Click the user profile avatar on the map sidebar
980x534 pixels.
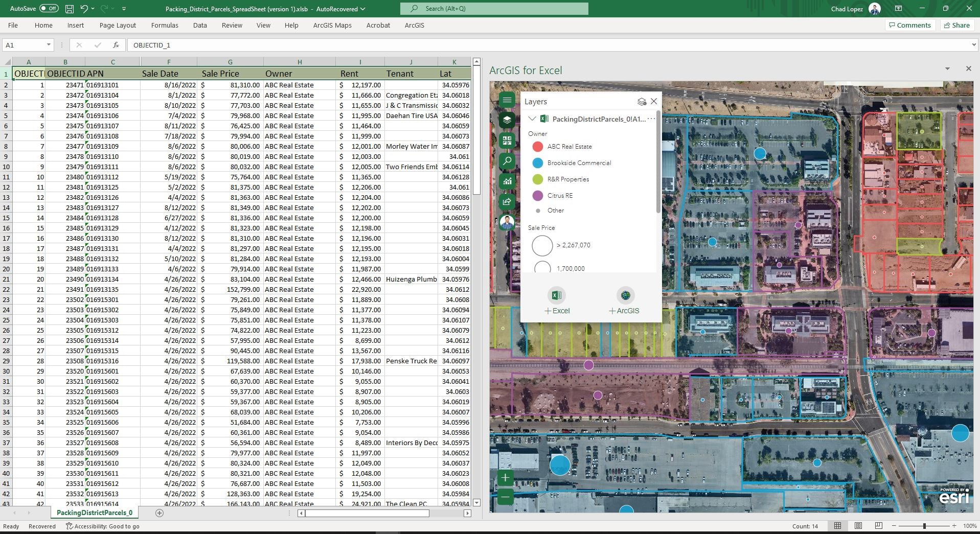[507, 222]
